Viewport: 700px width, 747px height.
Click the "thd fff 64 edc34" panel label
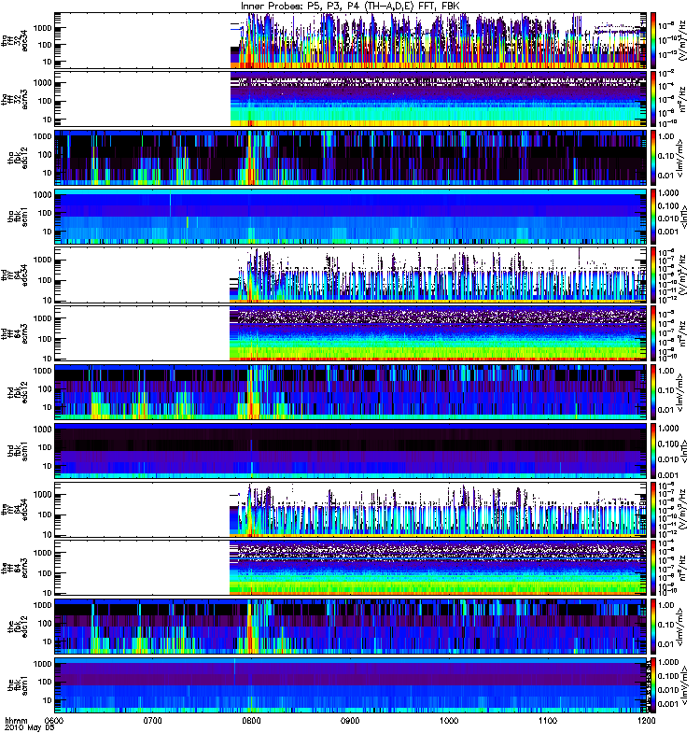(15, 275)
